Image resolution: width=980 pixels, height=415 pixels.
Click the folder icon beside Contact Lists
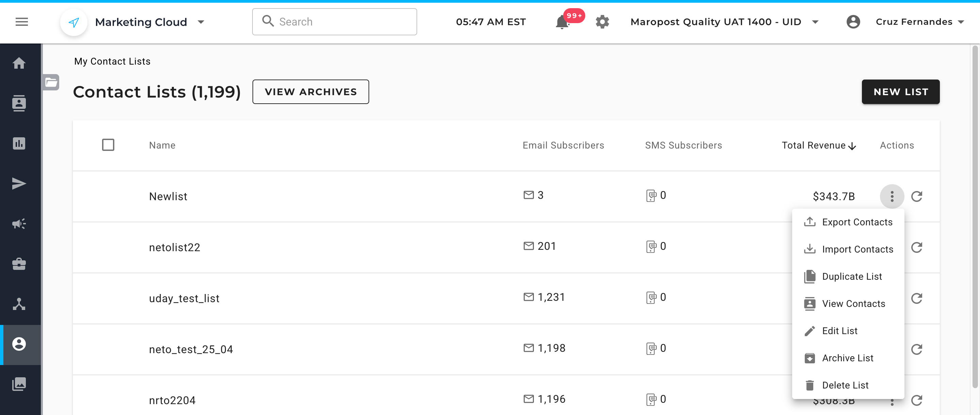pos(51,82)
